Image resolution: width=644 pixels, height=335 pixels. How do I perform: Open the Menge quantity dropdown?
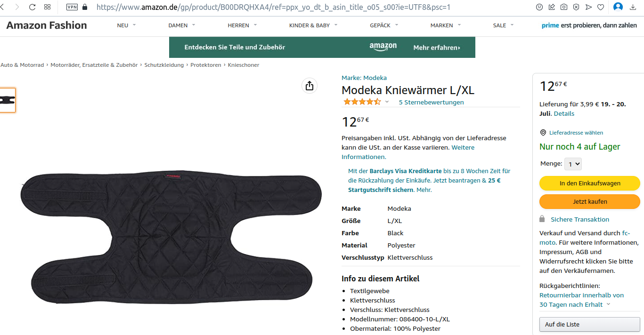(x=573, y=164)
